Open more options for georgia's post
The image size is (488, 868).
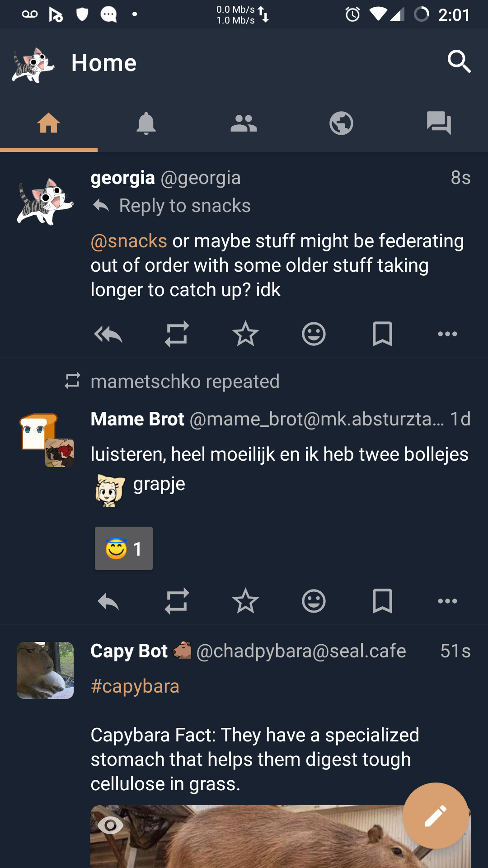pyautogui.click(x=447, y=335)
